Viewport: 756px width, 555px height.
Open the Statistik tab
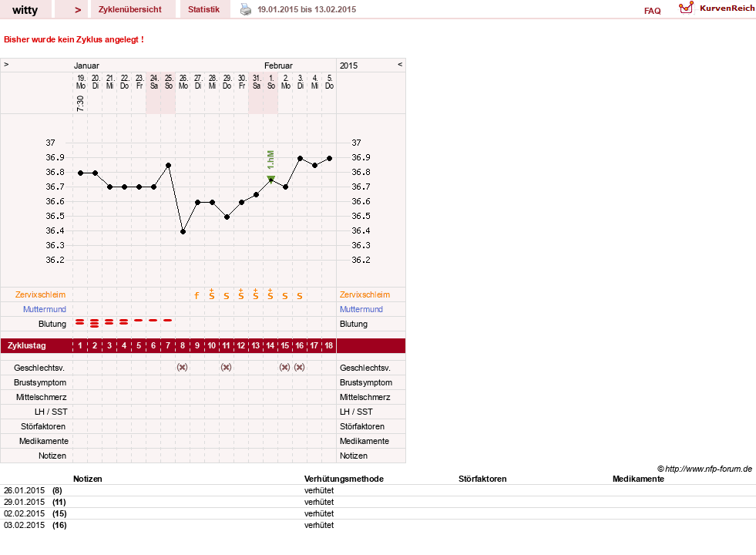[204, 10]
